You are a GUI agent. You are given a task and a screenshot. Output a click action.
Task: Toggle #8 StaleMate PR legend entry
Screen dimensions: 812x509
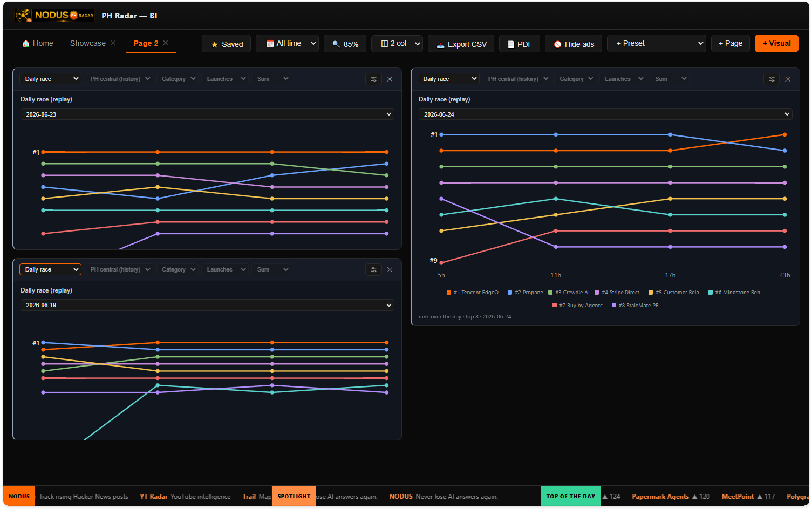click(x=635, y=306)
